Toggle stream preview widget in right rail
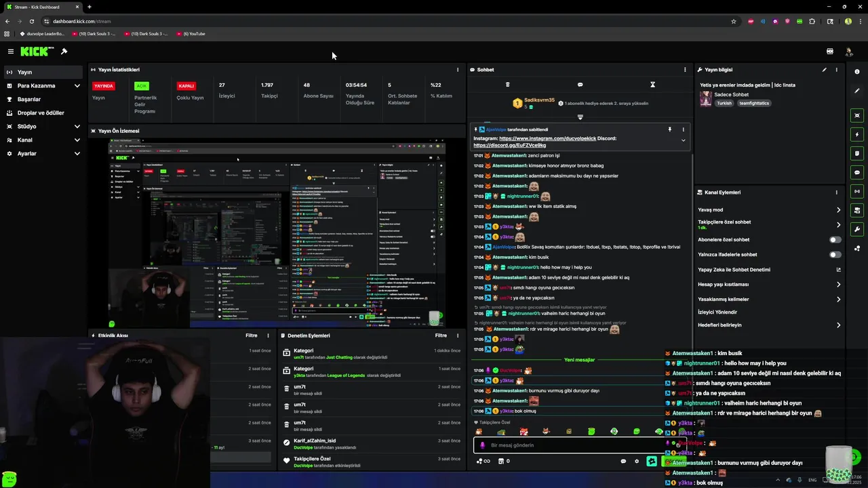Image resolution: width=868 pixels, height=488 pixels. click(x=857, y=116)
